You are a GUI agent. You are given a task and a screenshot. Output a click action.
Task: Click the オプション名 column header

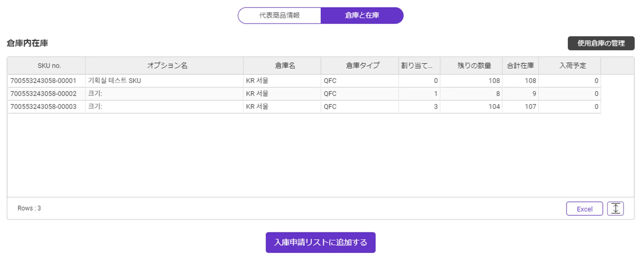pos(167,66)
